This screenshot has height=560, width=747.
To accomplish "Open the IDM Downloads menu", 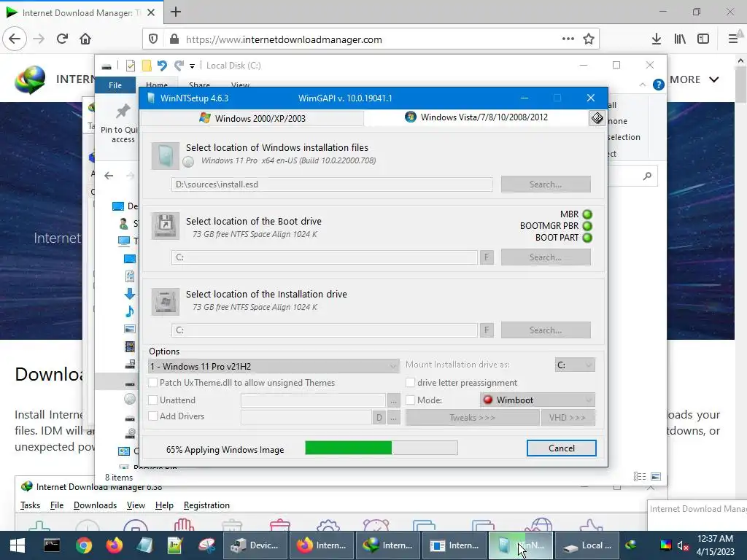I will click(95, 505).
